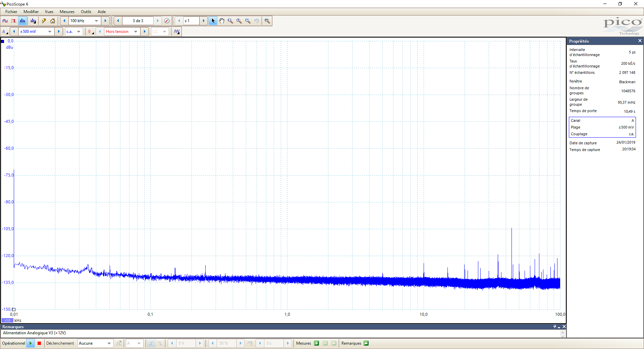Click the zoom to full view icon
This screenshot has width=644, height=349.
coord(267,21)
